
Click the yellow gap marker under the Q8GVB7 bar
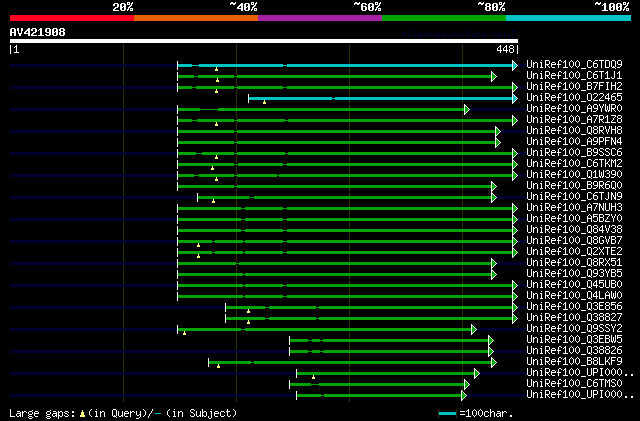tap(198, 245)
